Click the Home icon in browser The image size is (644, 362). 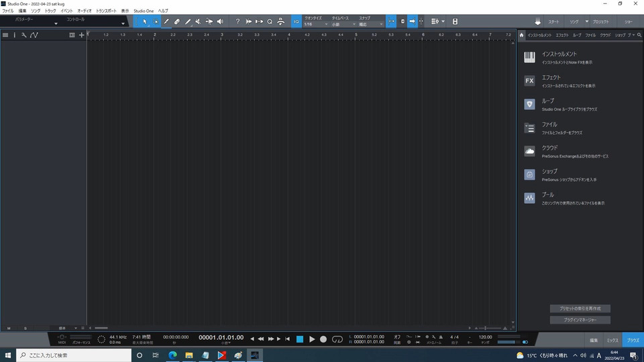tap(522, 35)
